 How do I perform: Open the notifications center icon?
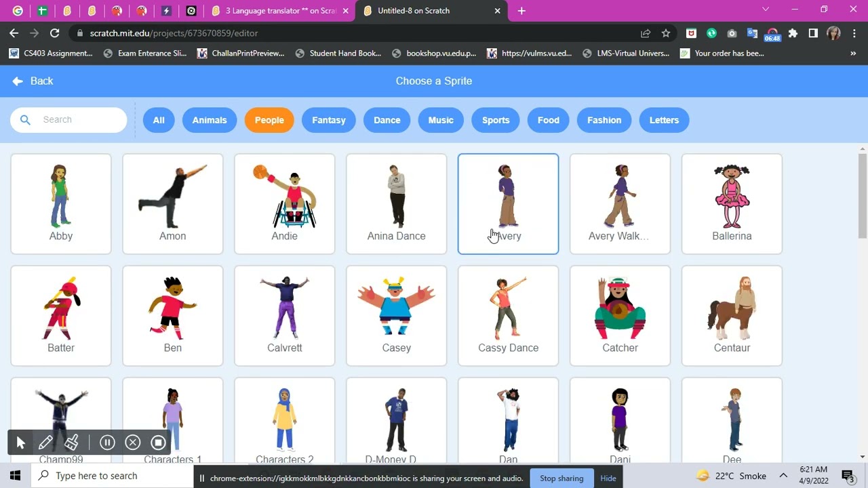point(848,476)
